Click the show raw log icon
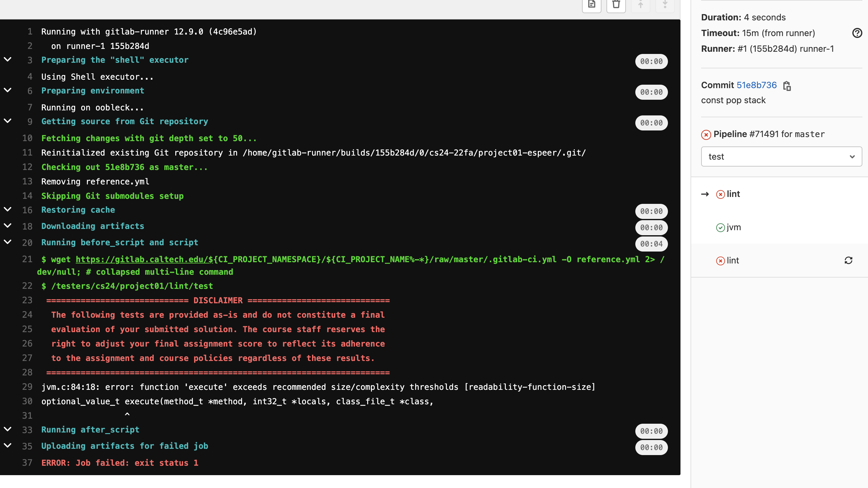This screenshot has width=868, height=488. tap(591, 5)
